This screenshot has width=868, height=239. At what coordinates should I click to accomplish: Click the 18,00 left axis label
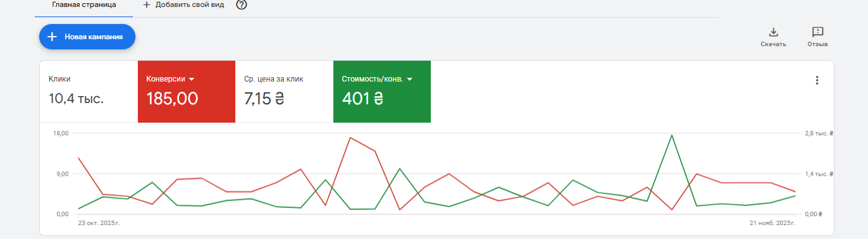point(60,133)
